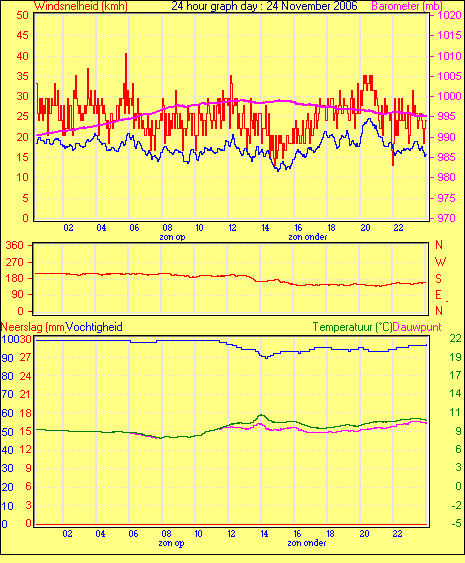465x563 pixels.
Task: Click the 360 label on the wind direction axis
Action: (14, 246)
